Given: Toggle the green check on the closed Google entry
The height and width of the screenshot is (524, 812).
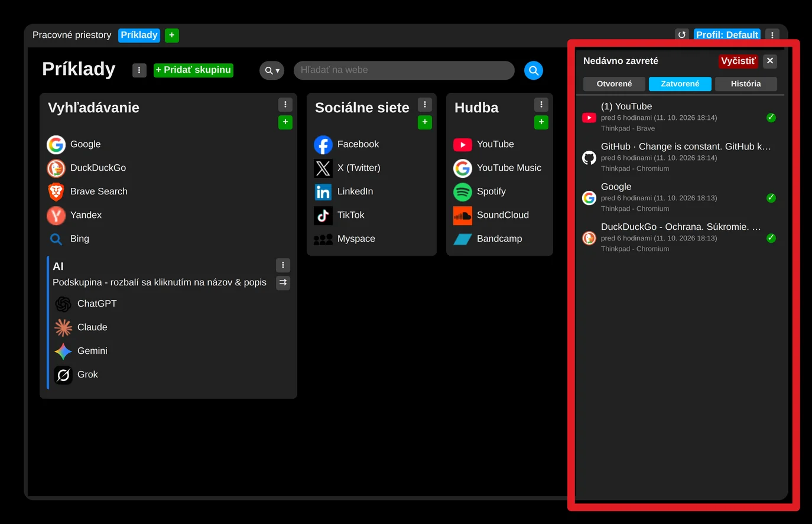Looking at the screenshot, I should (x=771, y=198).
